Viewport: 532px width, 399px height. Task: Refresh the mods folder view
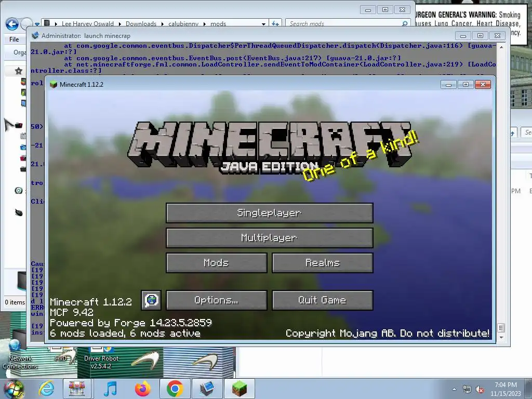[x=275, y=23]
